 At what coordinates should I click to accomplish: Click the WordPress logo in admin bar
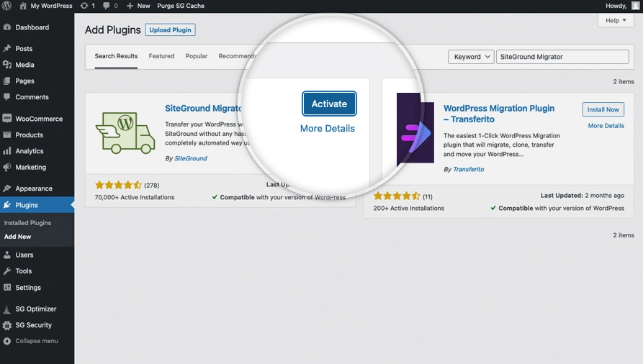[x=6, y=6]
